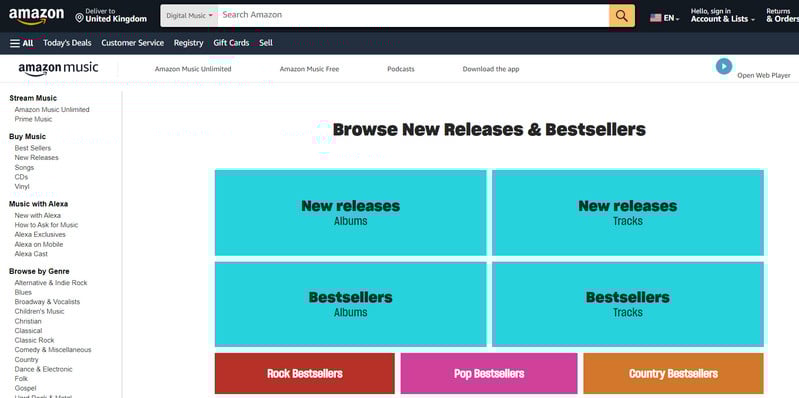Open Today's Deals
The width and height of the screenshot is (799, 398).
click(67, 43)
